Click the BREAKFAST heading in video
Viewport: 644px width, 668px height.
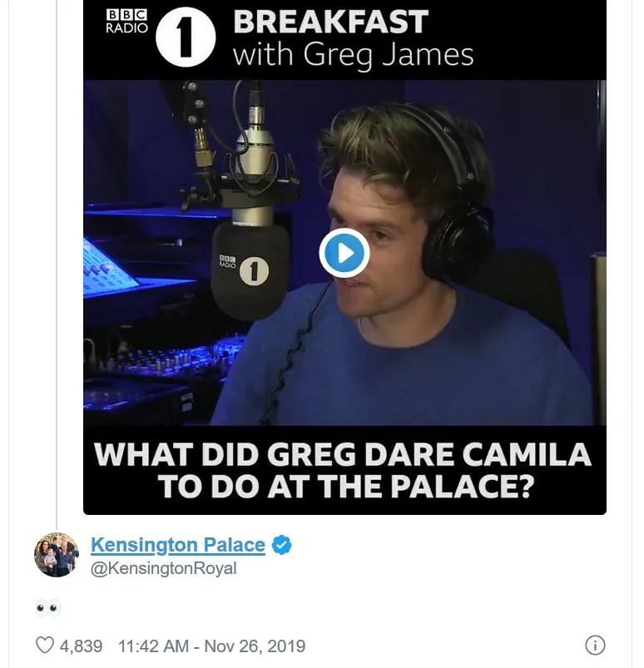[330, 22]
